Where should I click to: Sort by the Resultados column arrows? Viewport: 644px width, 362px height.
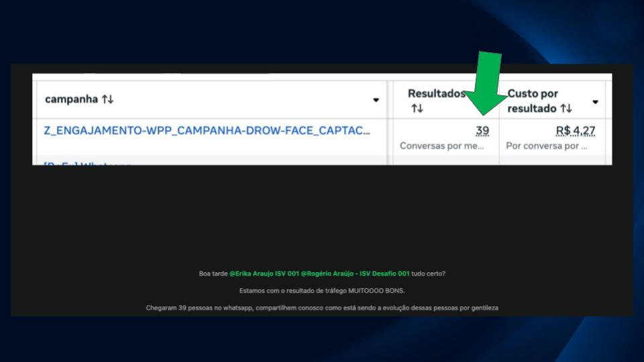coord(417,109)
